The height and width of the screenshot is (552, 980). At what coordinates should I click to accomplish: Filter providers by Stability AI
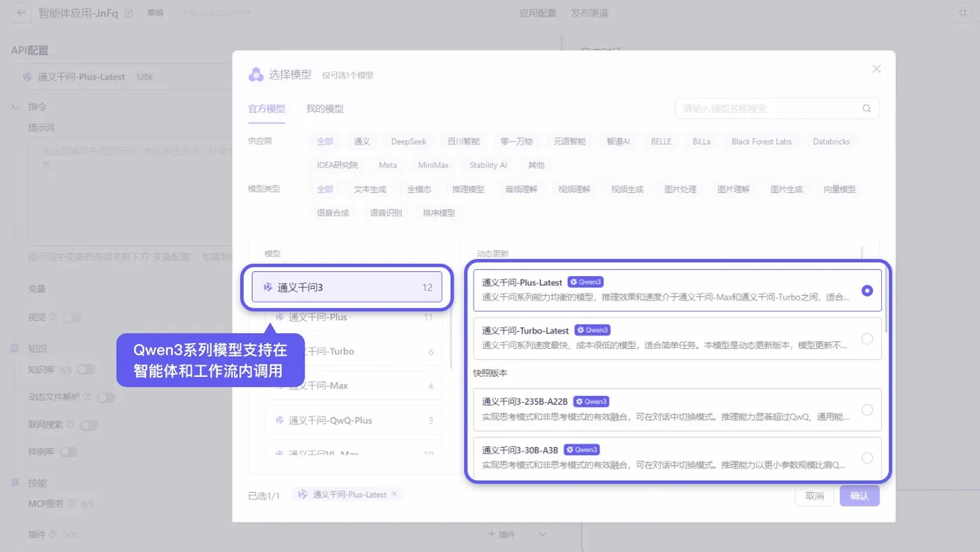(488, 165)
